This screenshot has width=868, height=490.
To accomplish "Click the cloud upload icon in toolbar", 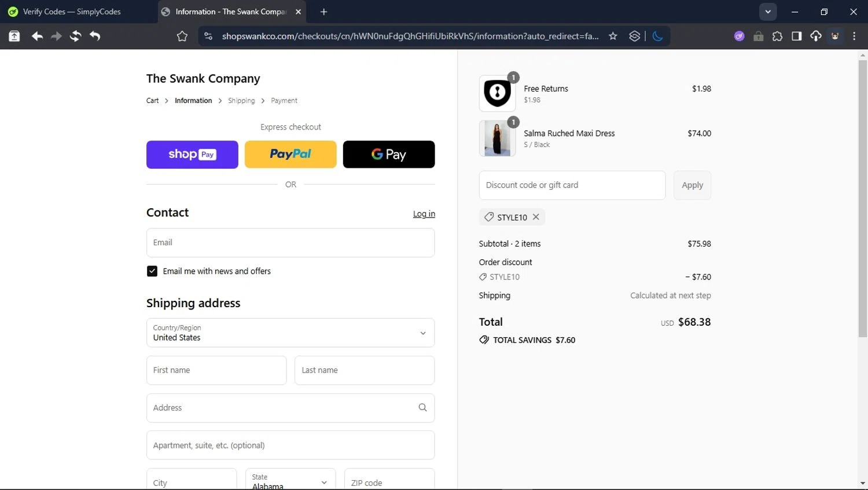I will 816,36.
